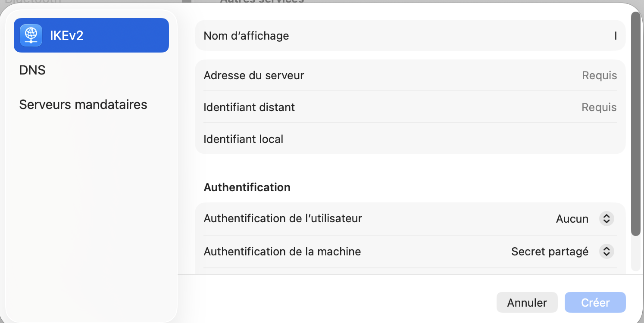Image resolution: width=644 pixels, height=323 pixels.
Task: Click the Annuler button
Action: 527,302
